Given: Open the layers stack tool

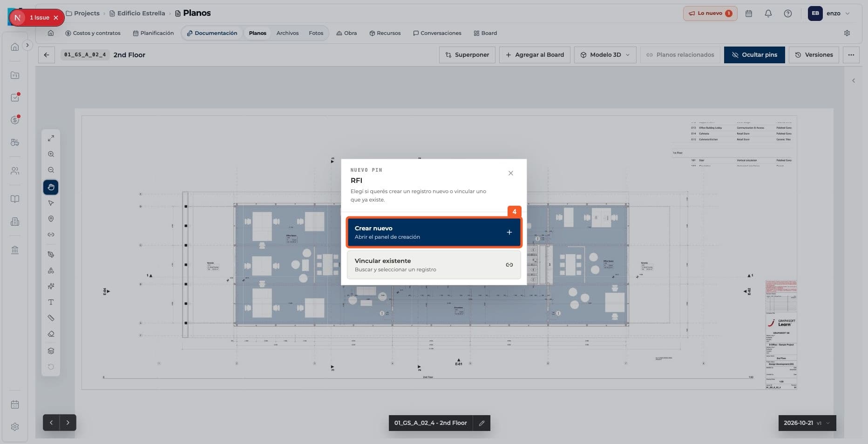Looking at the screenshot, I should [x=51, y=351].
